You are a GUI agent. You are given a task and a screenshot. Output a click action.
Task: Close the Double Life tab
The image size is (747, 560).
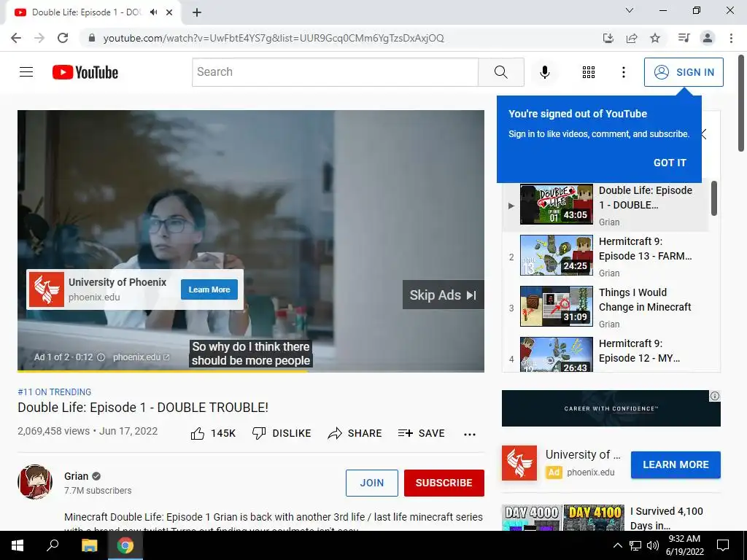point(169,12)
